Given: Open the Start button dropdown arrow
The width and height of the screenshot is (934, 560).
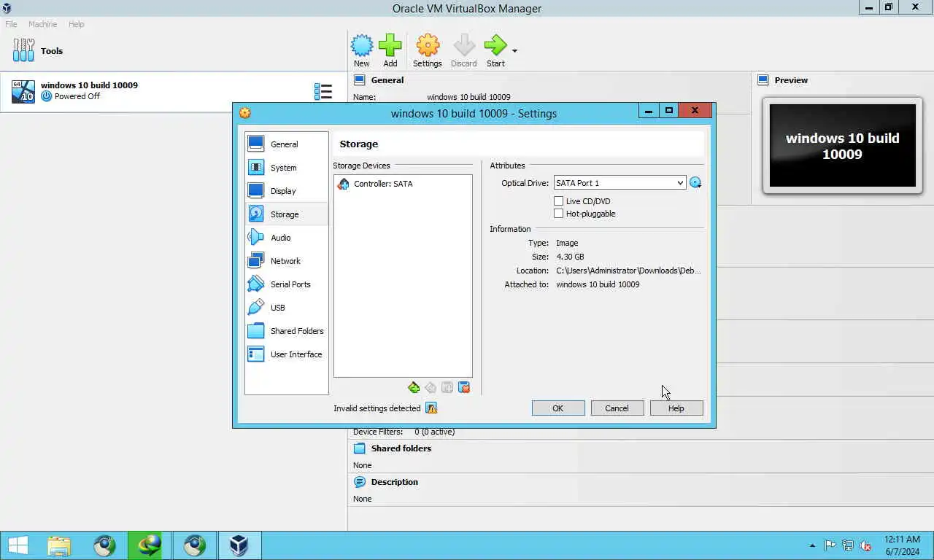Looking at the screenshot, I should tap(514, 51).
